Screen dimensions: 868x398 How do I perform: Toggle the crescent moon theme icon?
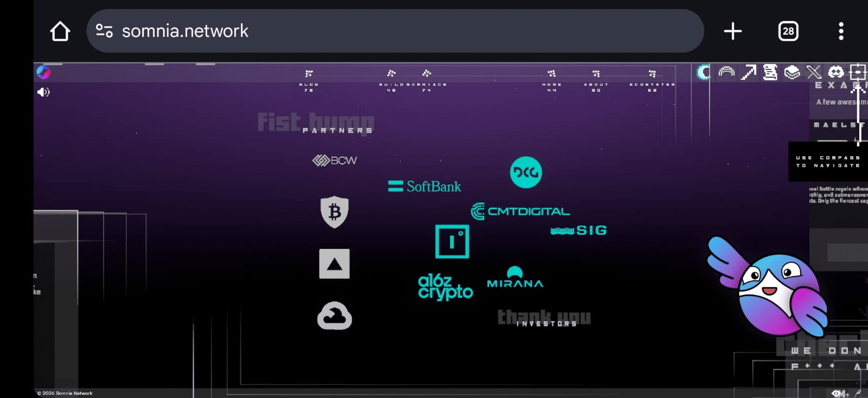[704, 72]
